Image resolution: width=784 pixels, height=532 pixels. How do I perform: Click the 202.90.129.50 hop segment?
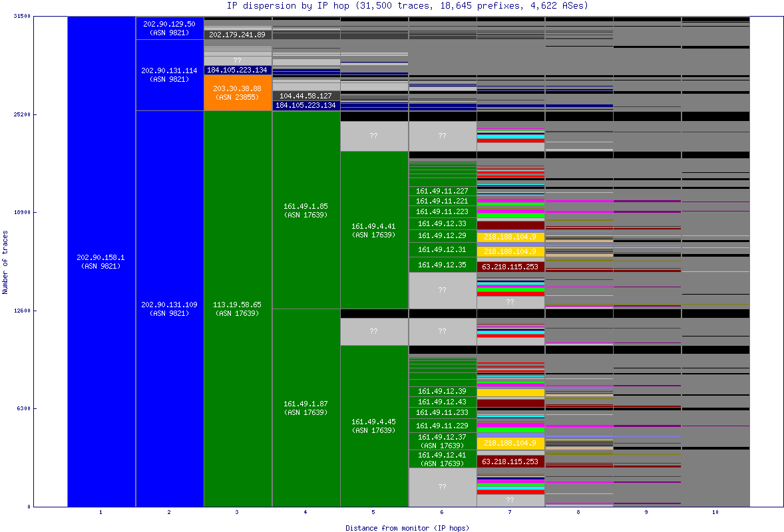(170, 27)
